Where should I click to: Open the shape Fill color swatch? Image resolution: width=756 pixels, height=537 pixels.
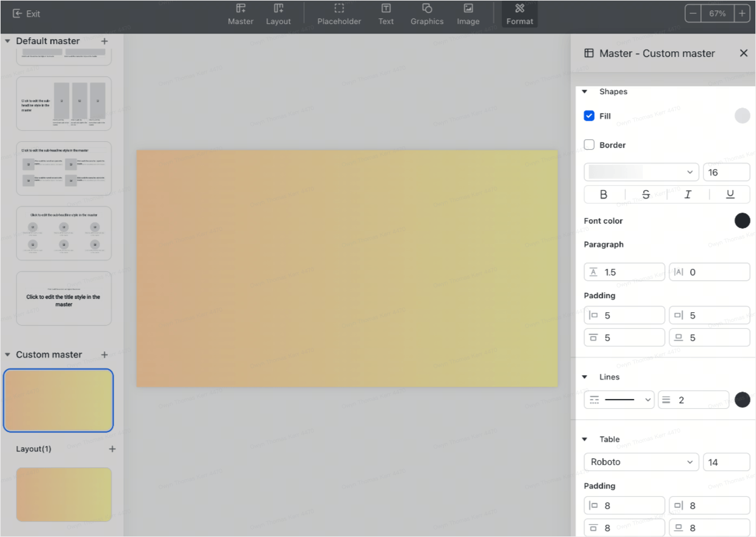click(742, 116)
